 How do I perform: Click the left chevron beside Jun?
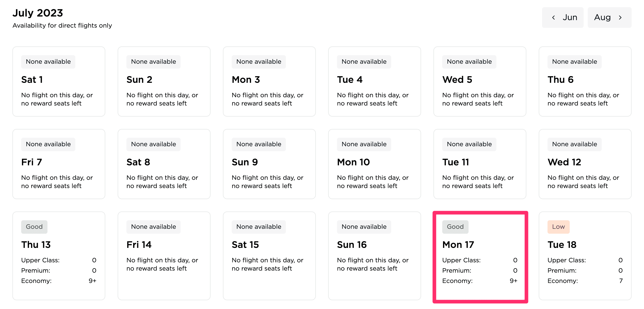click(x=553, y=18)
